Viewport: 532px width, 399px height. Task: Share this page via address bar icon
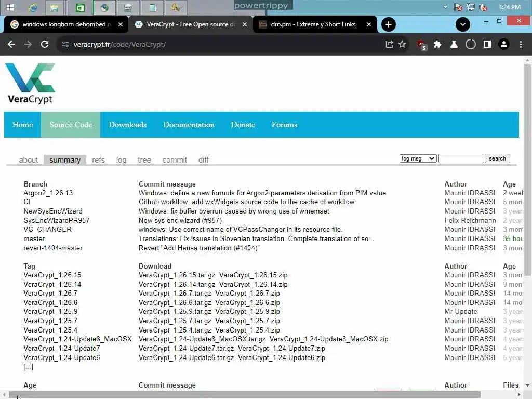pyautogui.click(x=389, y=45)
